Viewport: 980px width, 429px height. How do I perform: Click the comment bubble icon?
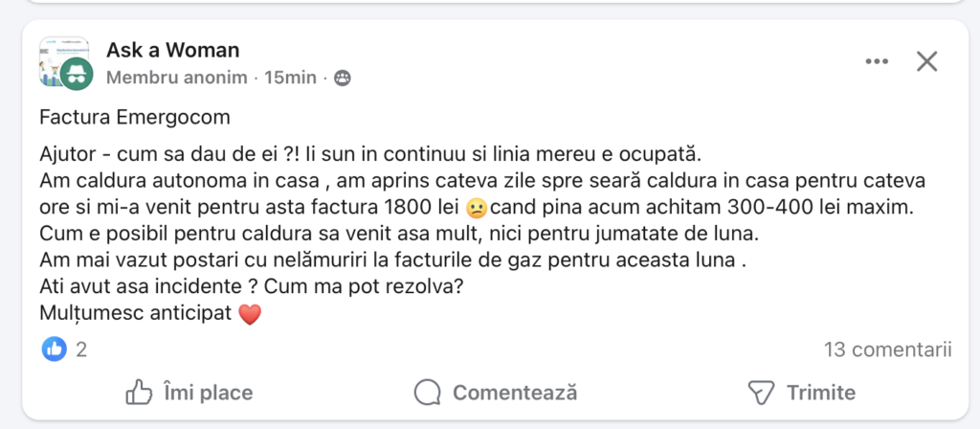click(x=428, y=392)
